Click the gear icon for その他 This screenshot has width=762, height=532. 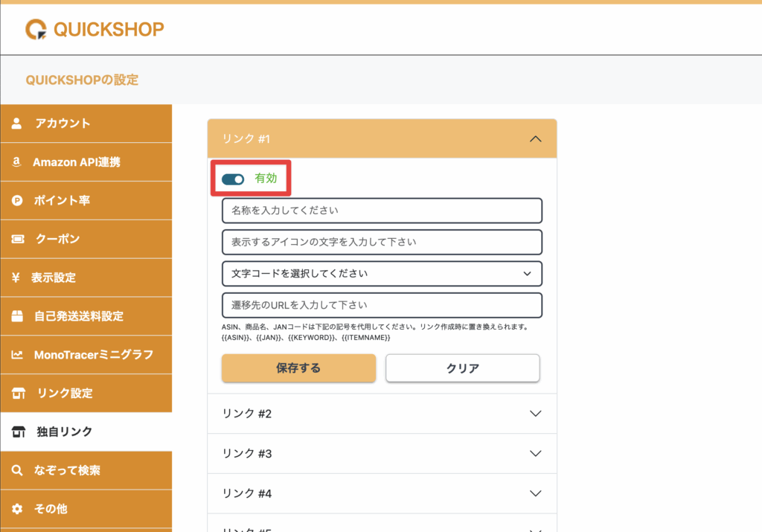pyautogui.click(x=17, y=509)
